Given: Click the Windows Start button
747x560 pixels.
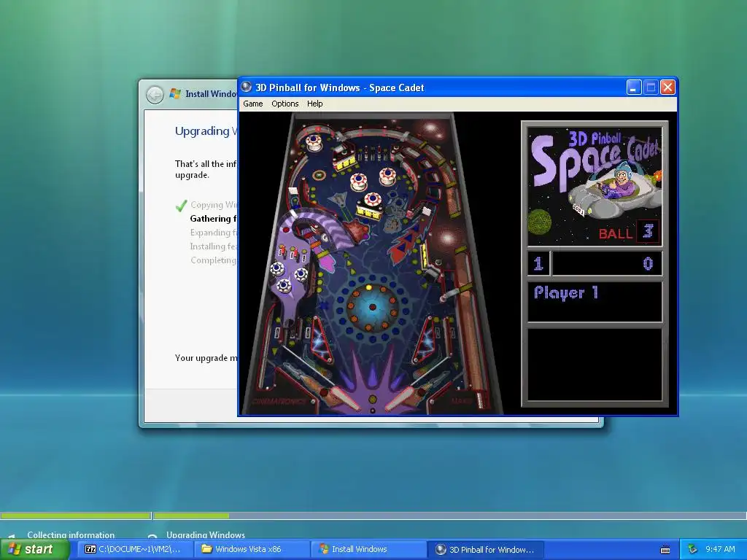Looking at the screenshot, I should pyautogui.click(x=34, y=549).
